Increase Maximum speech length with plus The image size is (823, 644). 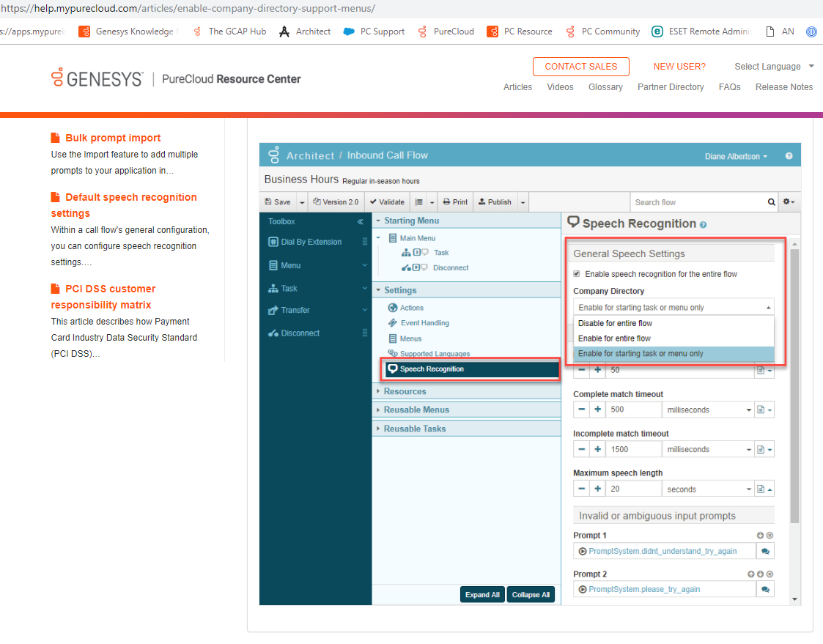598,489
